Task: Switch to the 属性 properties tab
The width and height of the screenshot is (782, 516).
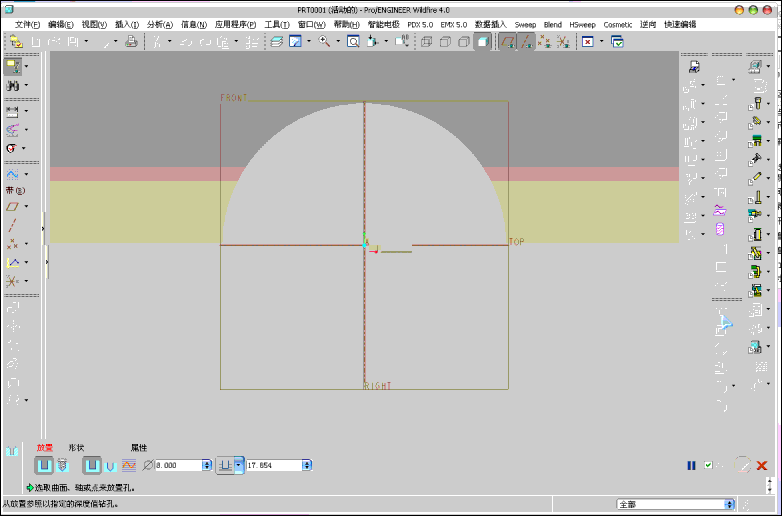Action: click(x=139, y=448)
